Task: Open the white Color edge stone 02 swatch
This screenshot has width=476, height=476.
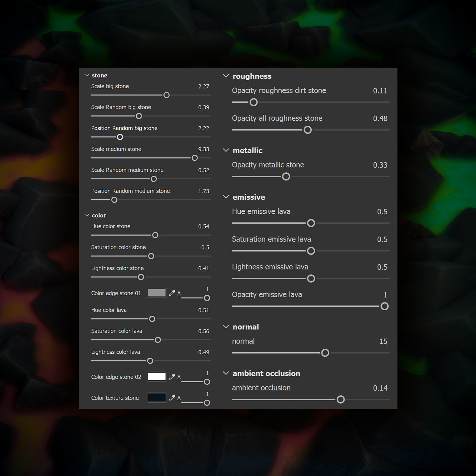Action: [157, 377]
